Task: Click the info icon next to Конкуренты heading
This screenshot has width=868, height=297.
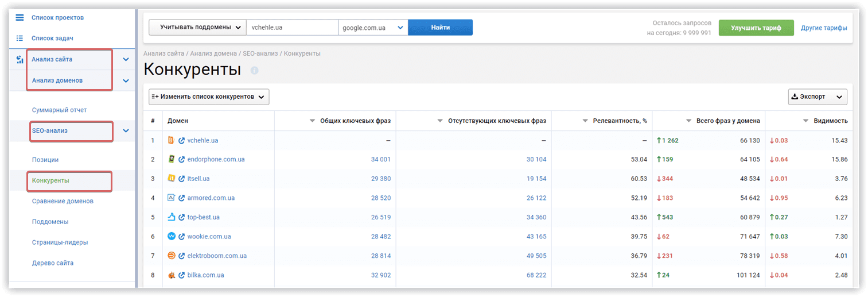Action: coord(255,70)
